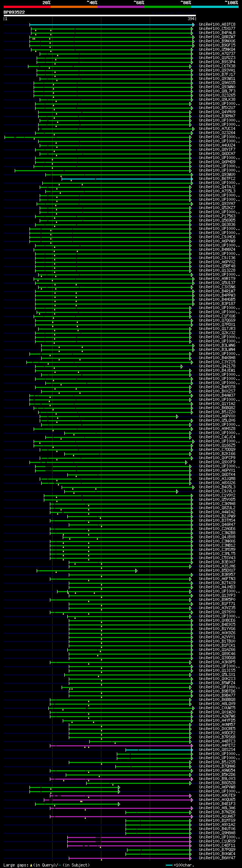Select the UniRef100_B7FJ17 label
Viewport: 242px width, 868px height.
(x=217, y=75)
